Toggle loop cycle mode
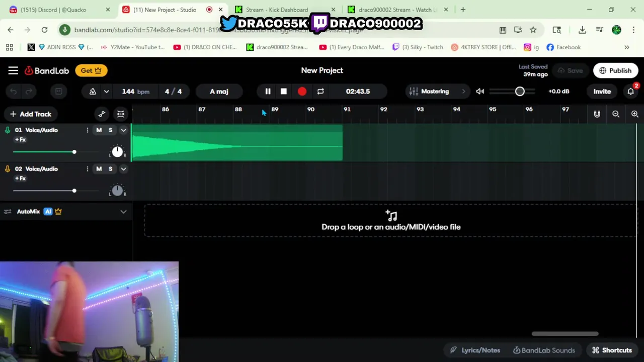The height and width of the screenshot is (362, 644). 320,92
